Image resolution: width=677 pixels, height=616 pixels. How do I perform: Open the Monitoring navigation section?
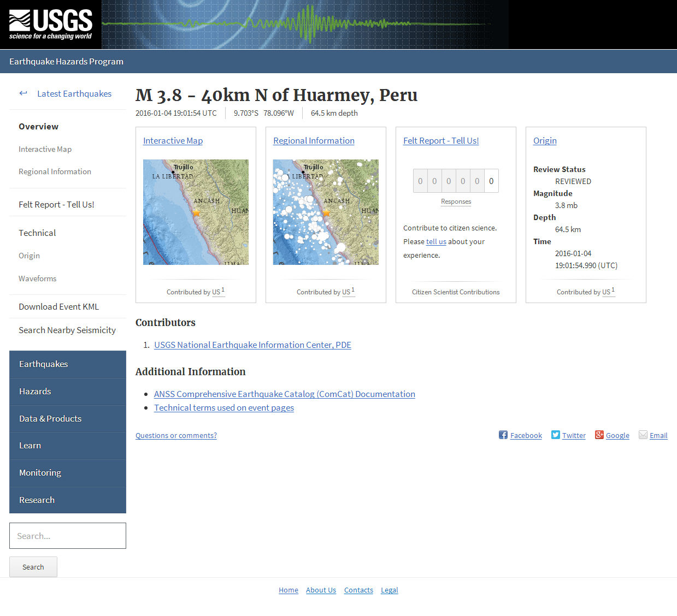click(68, 473)
